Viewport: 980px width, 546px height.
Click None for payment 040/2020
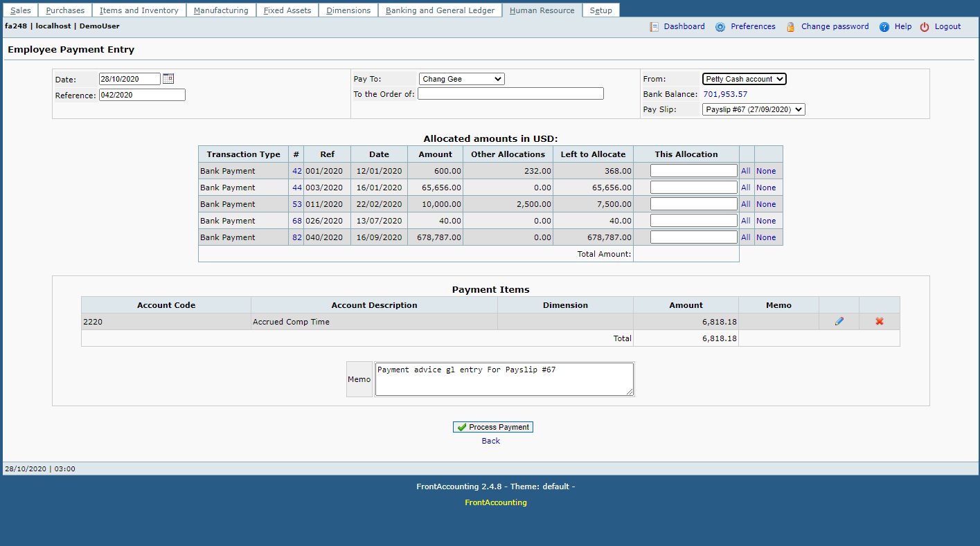point(766,237)
